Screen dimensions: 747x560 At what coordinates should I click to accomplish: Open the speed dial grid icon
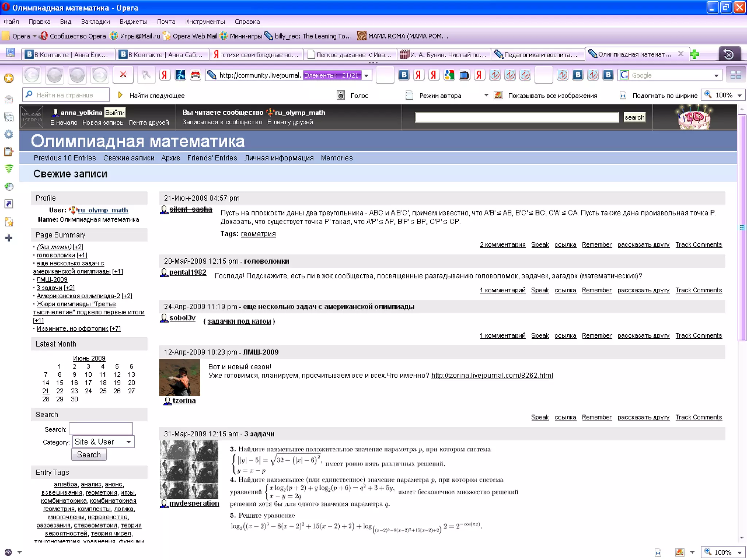[x=735, y=75]
